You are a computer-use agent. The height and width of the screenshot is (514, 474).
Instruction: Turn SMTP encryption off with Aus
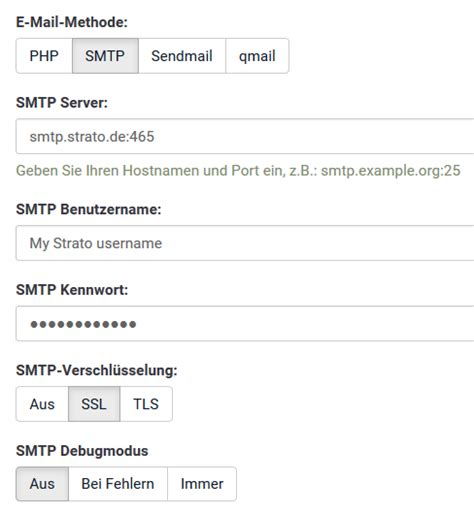click(42, 404)
